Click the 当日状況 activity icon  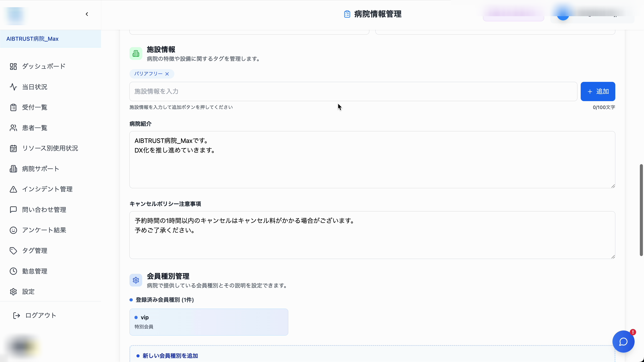13,87
